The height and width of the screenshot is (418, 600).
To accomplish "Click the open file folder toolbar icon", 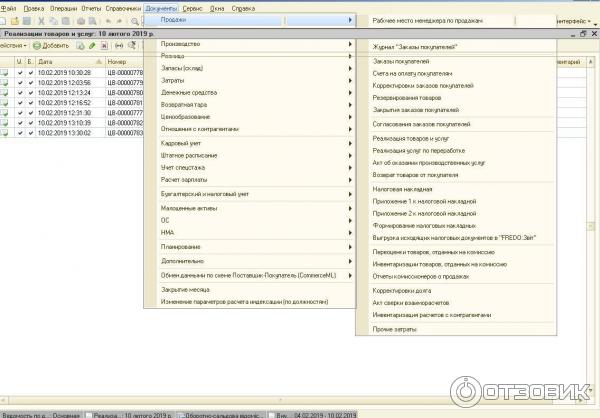I will coord(15,21).
